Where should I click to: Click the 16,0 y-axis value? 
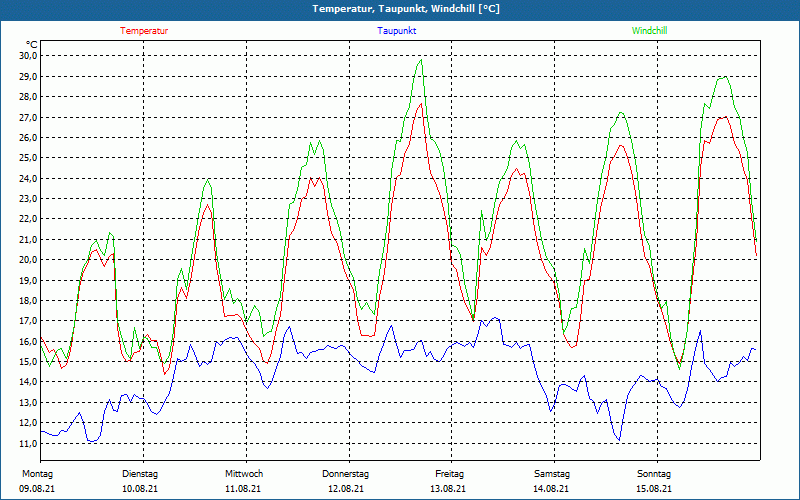click(x=29, y=341)
